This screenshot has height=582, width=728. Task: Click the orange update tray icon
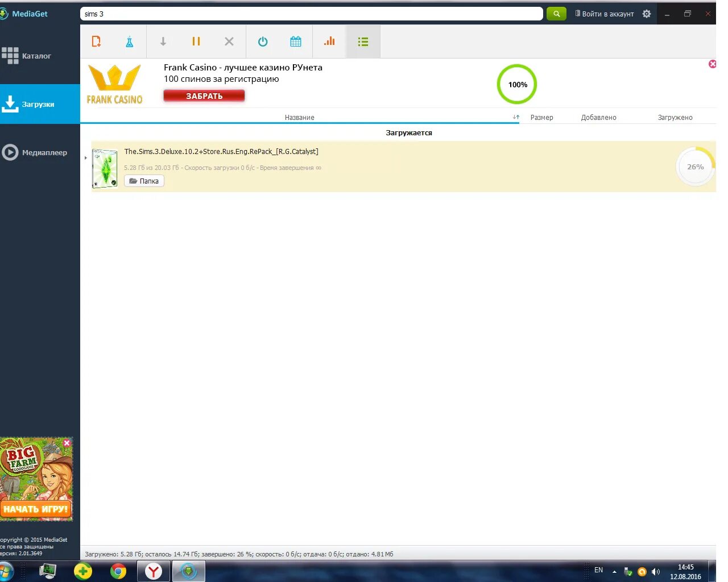(642, 572)
